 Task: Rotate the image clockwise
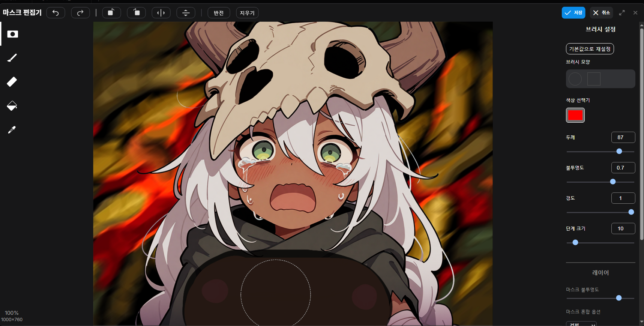(137, 13)
